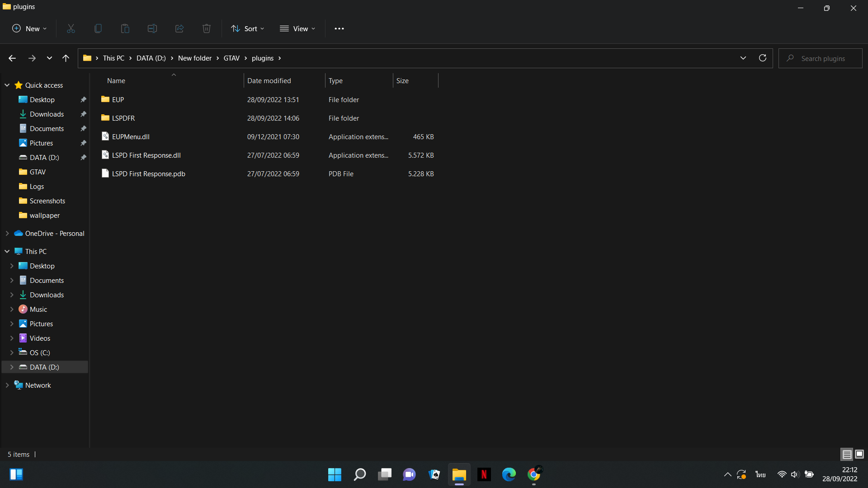This screenshot has width=868, height=488.
Task: Click GTAV in the address breadcrumb
Action: click(231, 58)
